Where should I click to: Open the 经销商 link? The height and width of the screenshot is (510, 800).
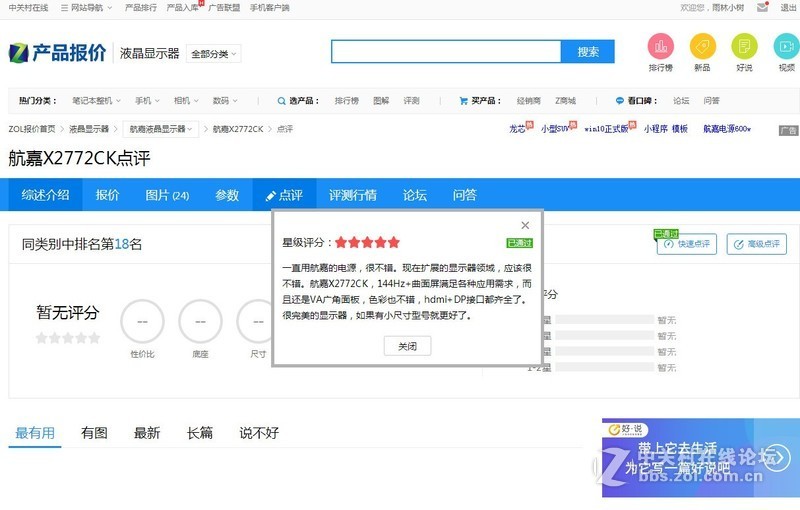(529, 101)
